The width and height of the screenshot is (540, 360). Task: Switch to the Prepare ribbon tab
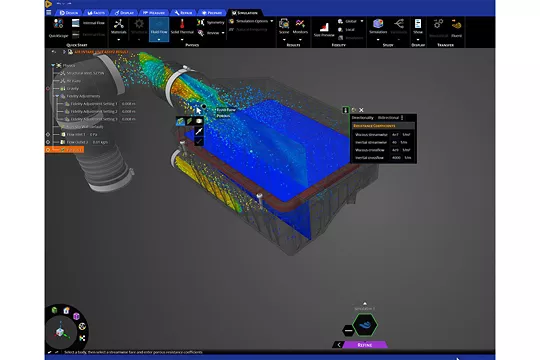212,13
